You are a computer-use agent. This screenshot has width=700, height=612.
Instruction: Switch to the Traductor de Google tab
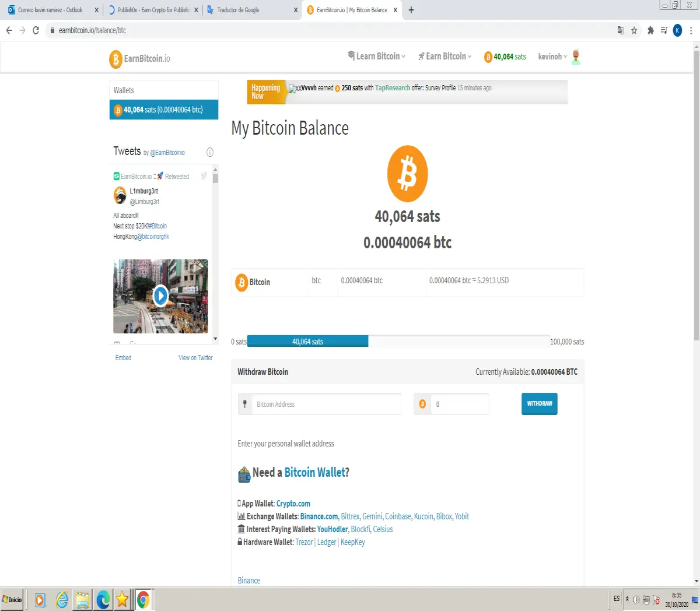252,10
